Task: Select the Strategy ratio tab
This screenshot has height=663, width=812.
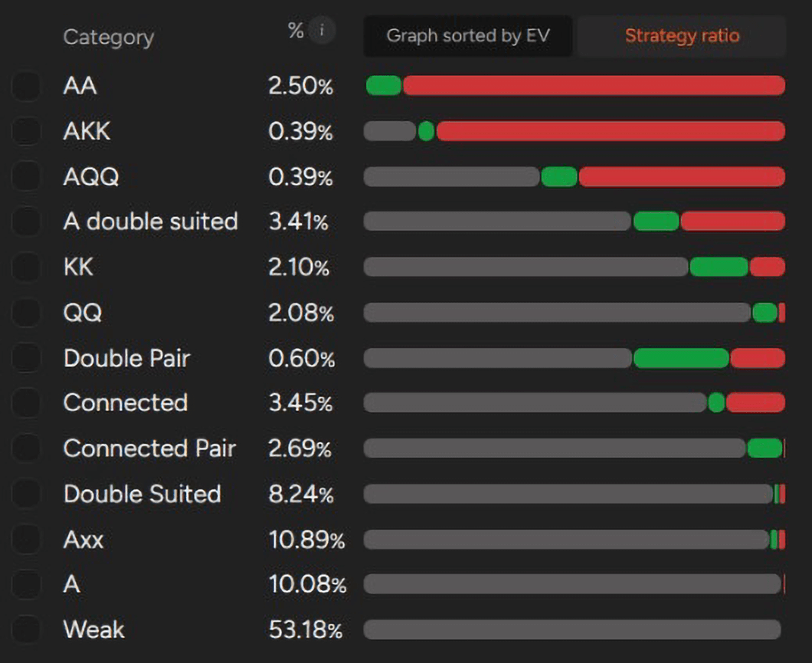Action: 682,35
